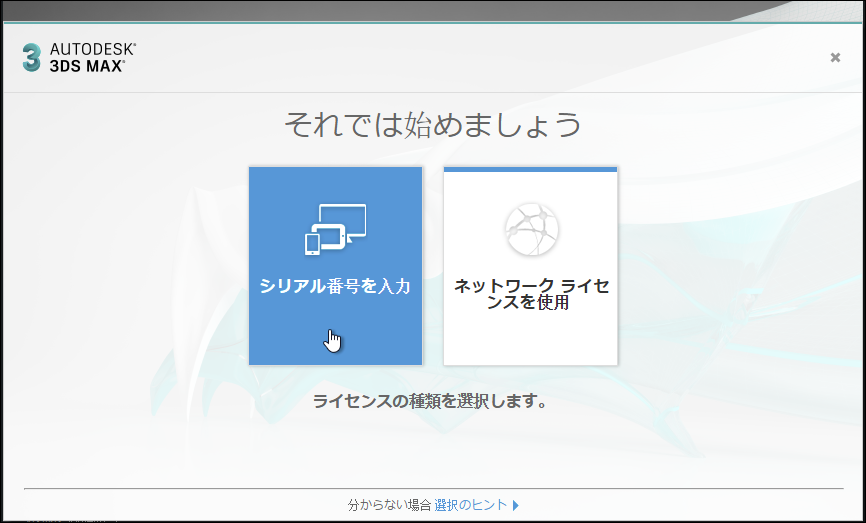Expand the arrow beside 選択のヒント
Screen dimensions: 866x523
[516, 506]
